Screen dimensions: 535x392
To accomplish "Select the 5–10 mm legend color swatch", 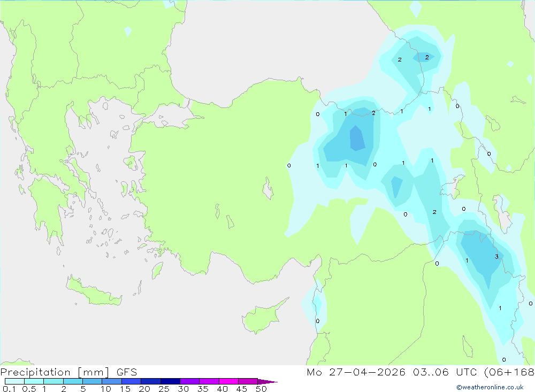I will (92, 381).
